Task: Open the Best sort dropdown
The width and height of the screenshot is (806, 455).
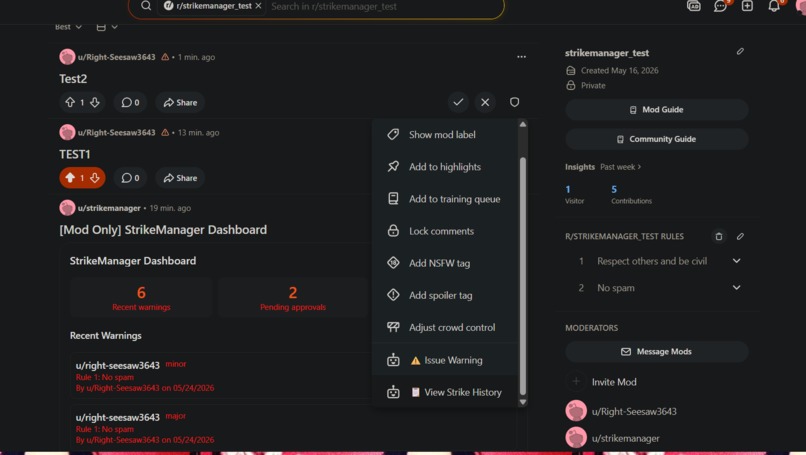Action: pyautogui.click(x=68, y=27)
